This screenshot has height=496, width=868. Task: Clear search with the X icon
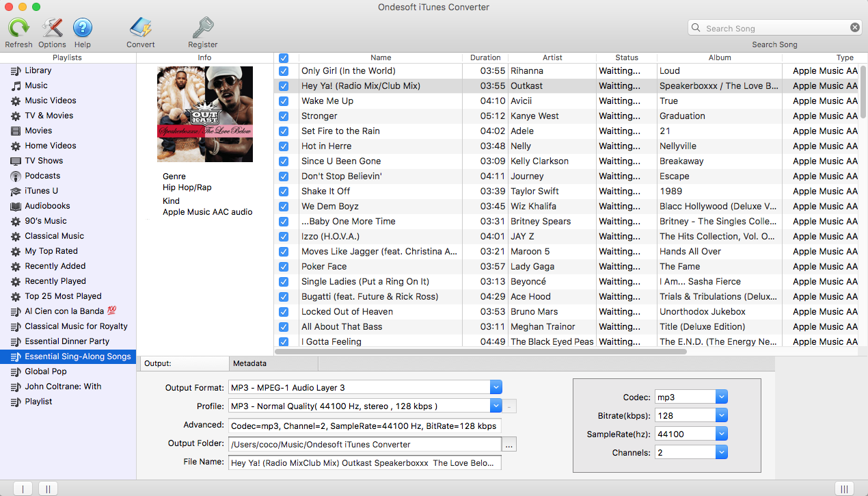(855, 28)
